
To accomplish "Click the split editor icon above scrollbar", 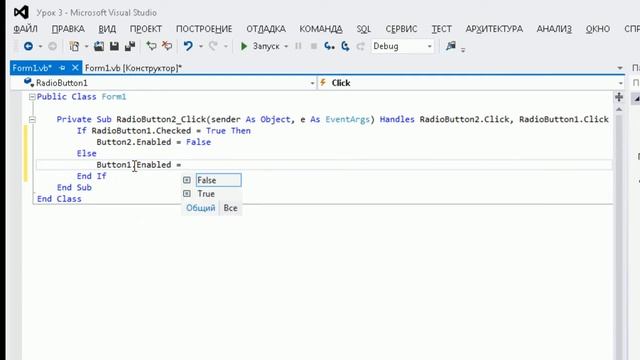I will 619,97.
